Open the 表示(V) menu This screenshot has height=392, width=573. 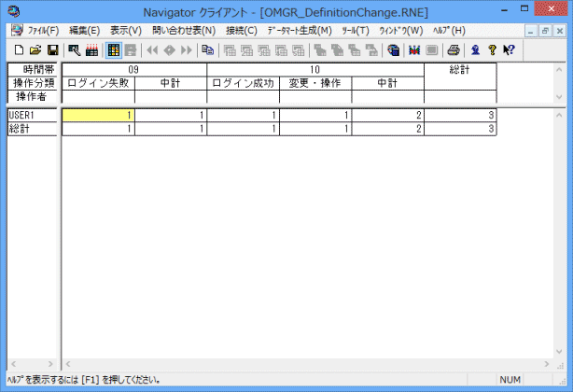pos(126,31)
